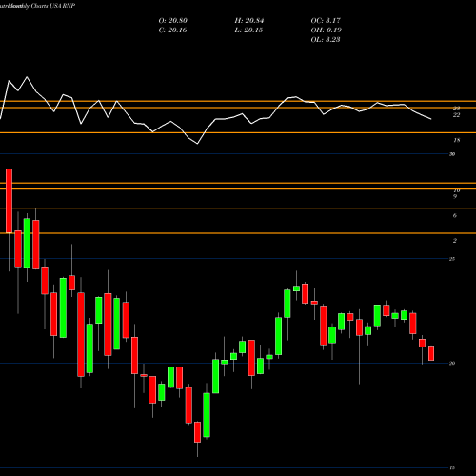476x476 pixels.
Task: Click the low price value L: 20.15
Action: coord(248,30)
